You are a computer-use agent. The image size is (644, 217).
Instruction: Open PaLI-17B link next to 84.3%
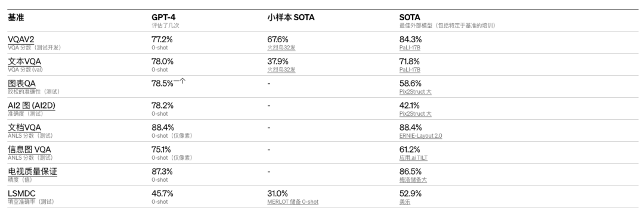coord(410,48)
